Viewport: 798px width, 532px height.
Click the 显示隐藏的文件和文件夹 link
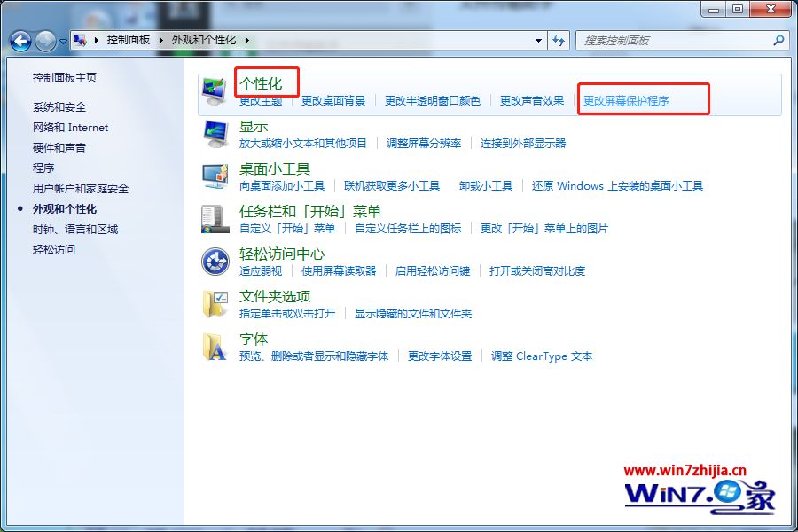click(413, 313)
